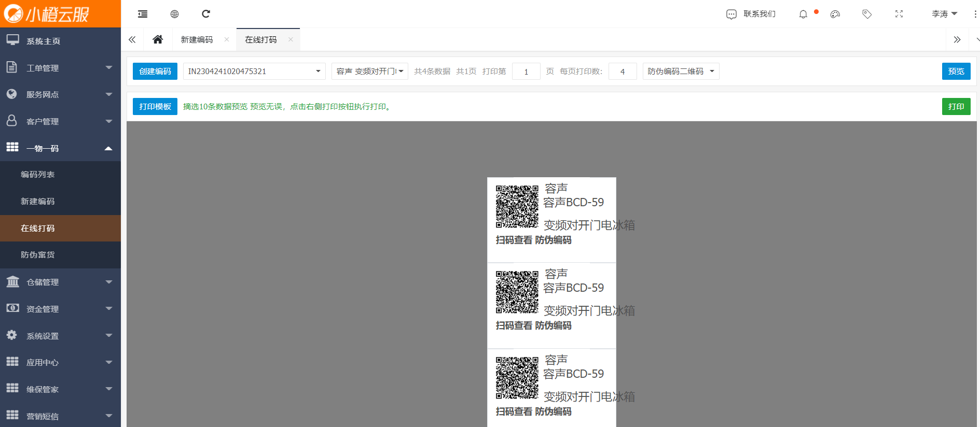Close the 在线打码 tab
The image size is (980, 427).
coord(291,39)
